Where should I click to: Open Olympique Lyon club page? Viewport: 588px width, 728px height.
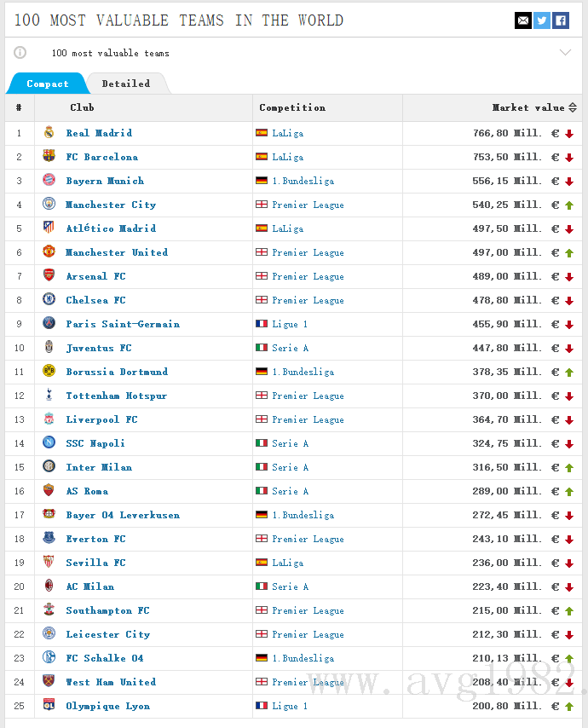(x=107, y=706)
